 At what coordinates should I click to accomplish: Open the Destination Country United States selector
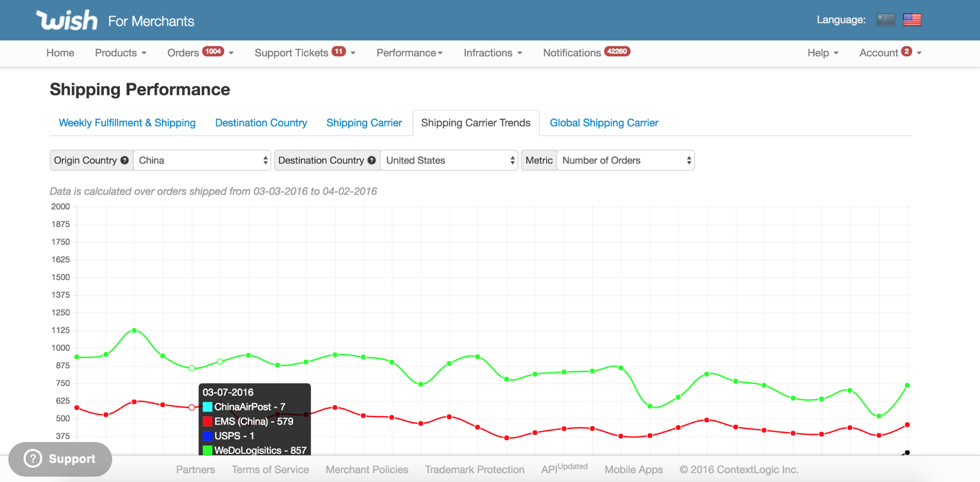coord(449,160)
